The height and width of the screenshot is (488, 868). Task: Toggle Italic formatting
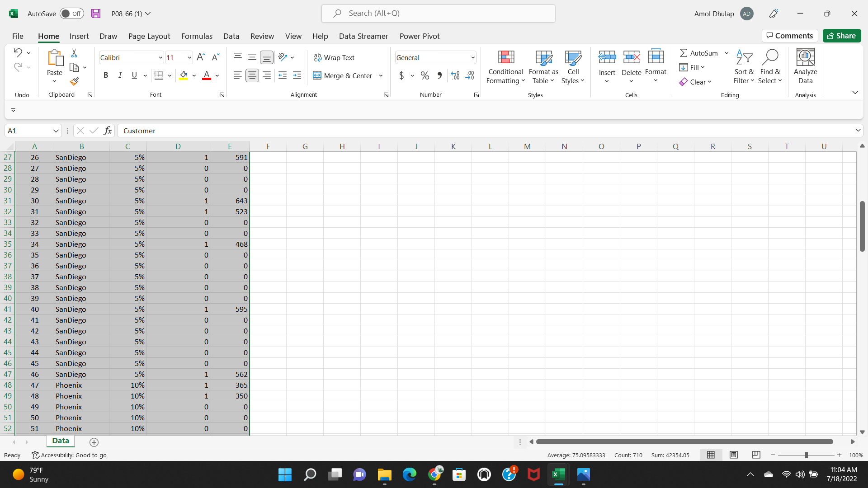pos(120,75)
